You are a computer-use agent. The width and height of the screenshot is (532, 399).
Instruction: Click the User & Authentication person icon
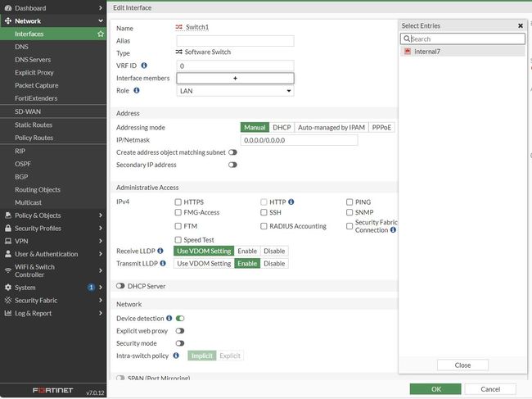(8, 254)
